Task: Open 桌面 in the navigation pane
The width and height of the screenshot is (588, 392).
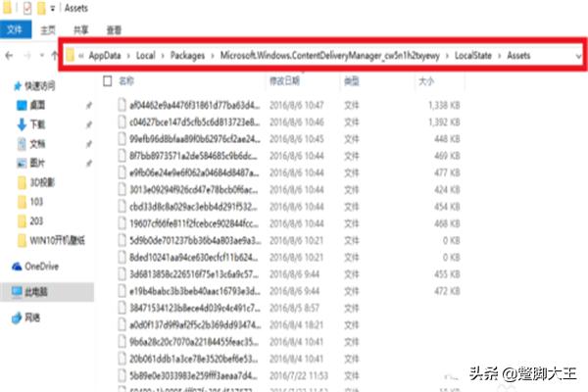Action: [37, 105]
